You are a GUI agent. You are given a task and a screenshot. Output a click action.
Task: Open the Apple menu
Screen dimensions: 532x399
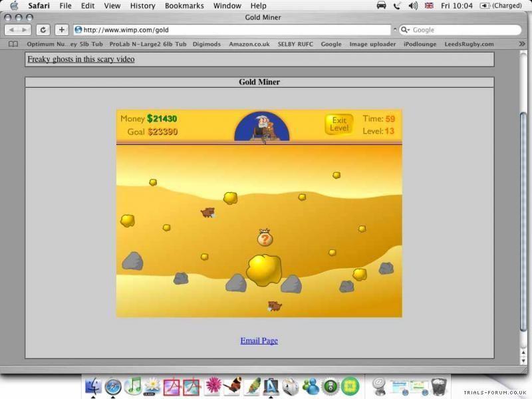(x=14, y=5)
